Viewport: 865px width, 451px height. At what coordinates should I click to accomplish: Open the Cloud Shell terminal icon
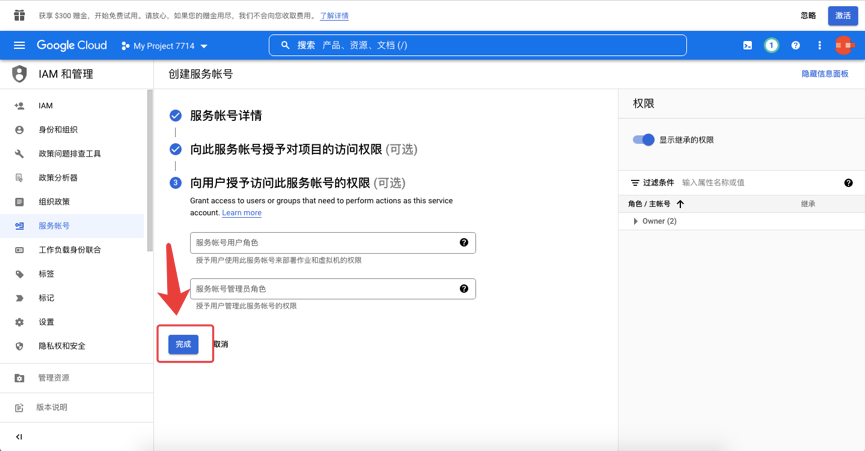tap(747, 45)
